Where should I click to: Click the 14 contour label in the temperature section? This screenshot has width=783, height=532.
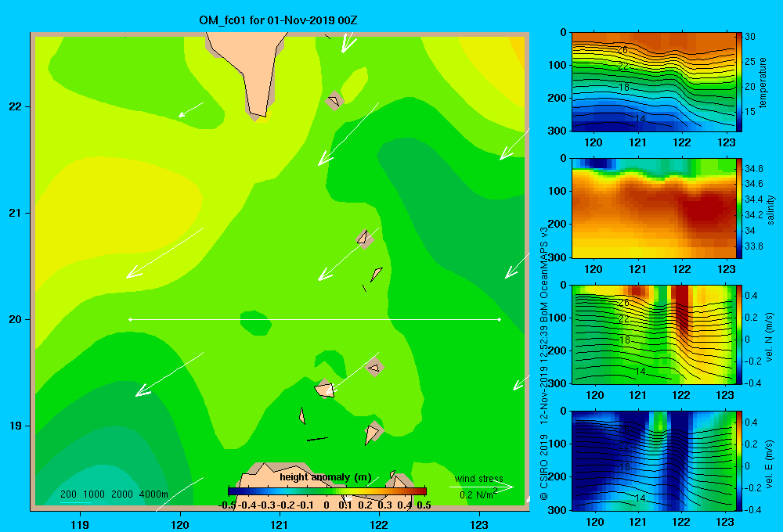pos(640,119)
